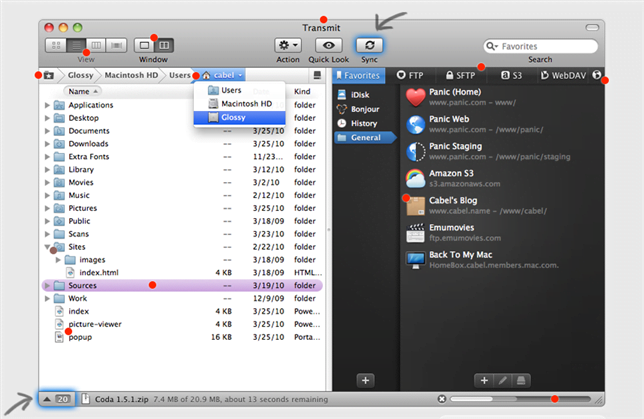The width and height of the screenshot is (644, 419).
Task: Expand the images subfolder
Action: [58, 260]
